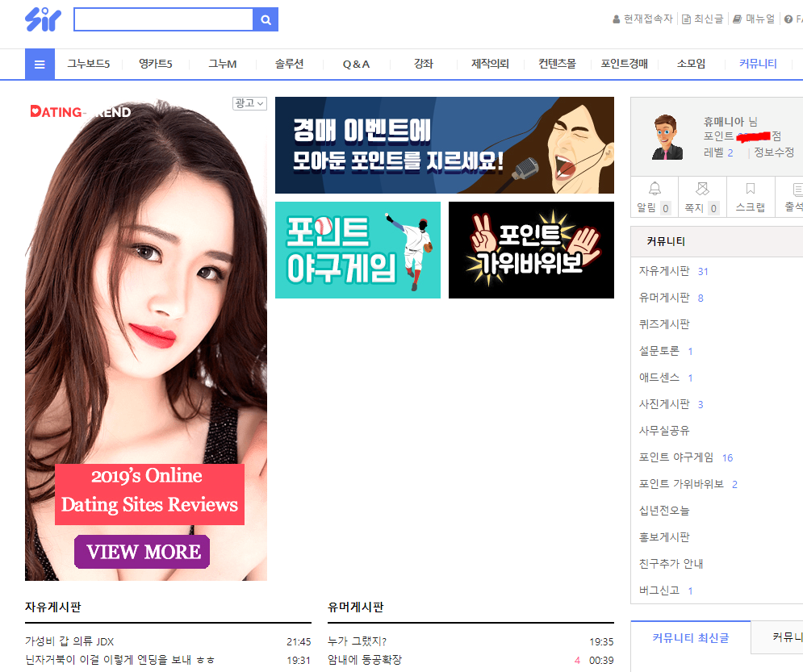Focus the top search input field

[164, 19]
